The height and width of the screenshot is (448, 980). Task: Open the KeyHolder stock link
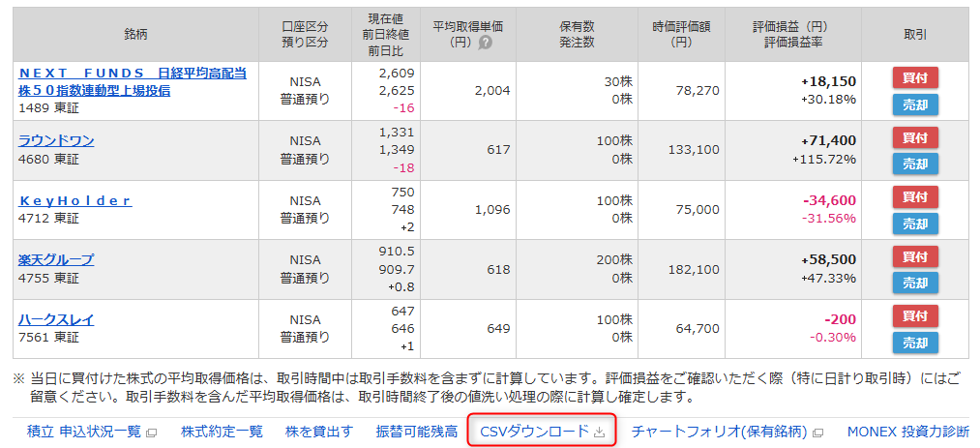pos(75,200)
